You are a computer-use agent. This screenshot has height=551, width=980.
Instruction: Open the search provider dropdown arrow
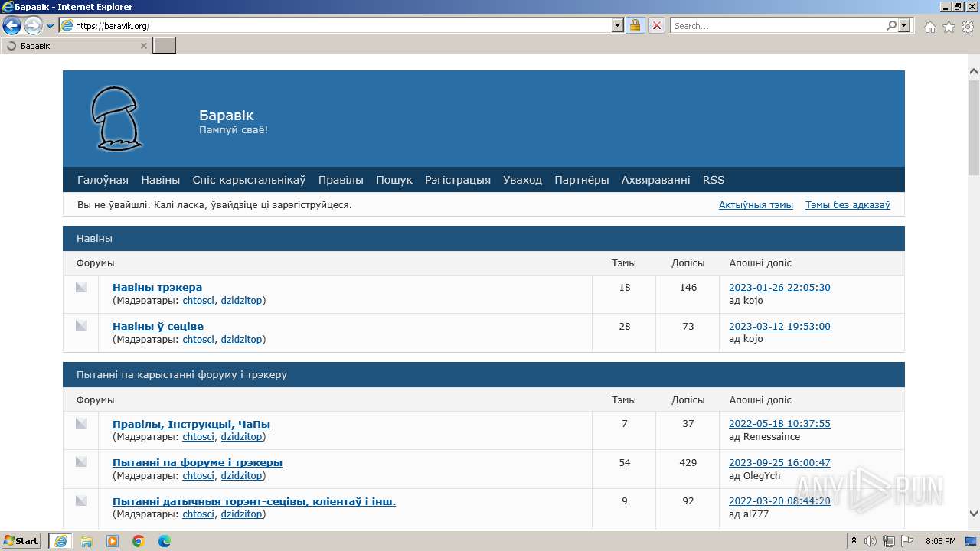pyautogui.click(x=903, y=25)
